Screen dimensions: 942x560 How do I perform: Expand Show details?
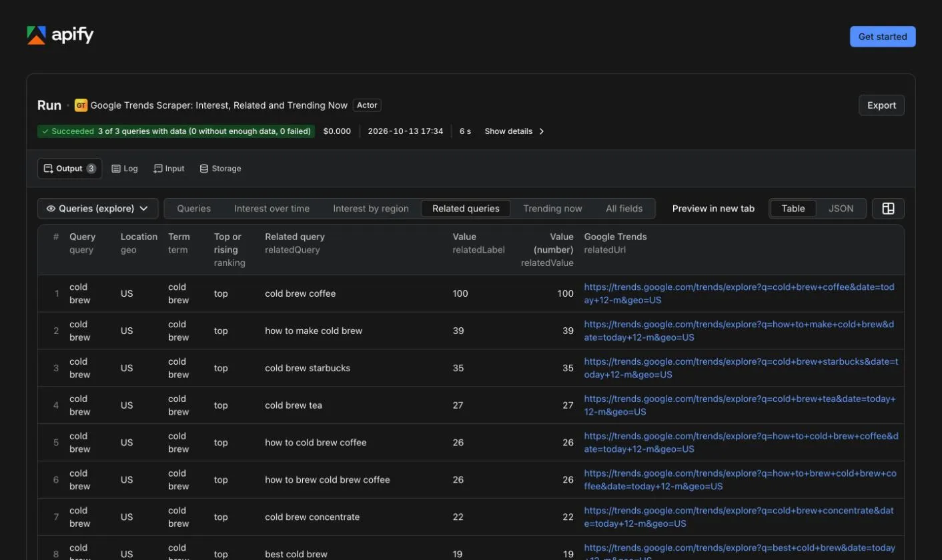514,131
